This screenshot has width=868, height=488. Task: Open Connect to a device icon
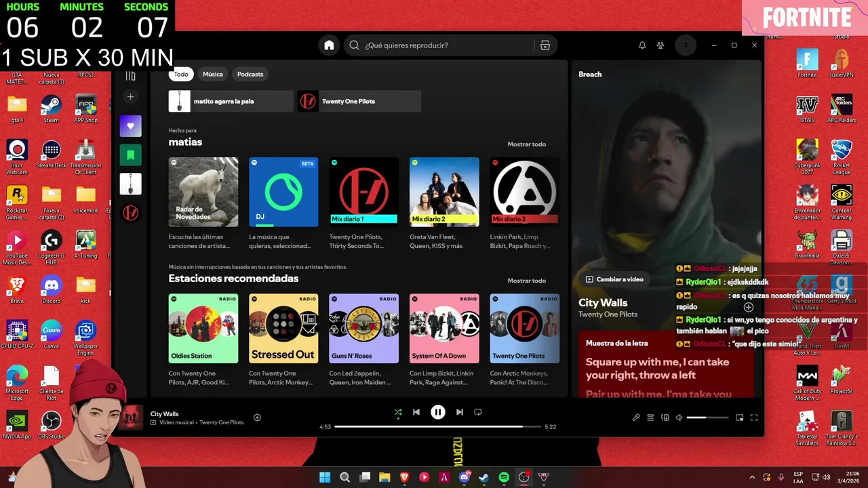[665, 418]
